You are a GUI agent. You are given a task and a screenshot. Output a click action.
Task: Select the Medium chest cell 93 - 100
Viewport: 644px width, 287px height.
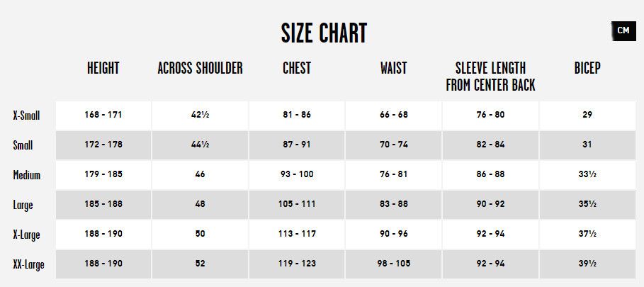pos(297,174)
